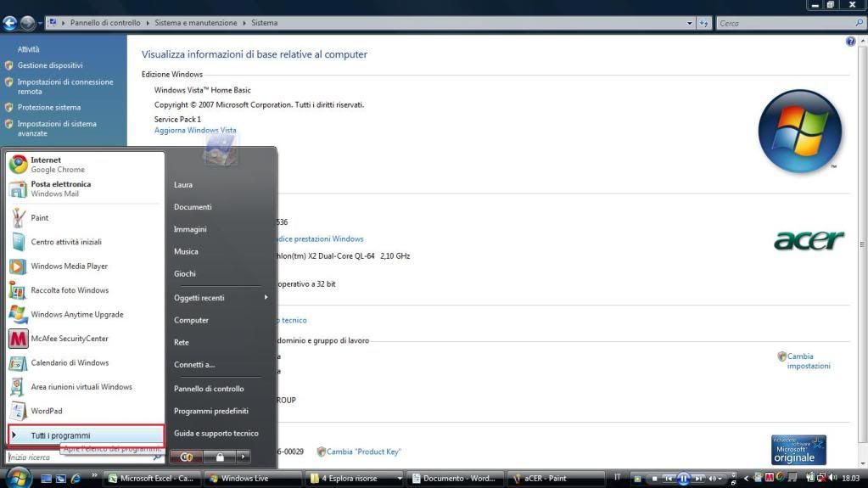The image size is (868, 488).
Task: Open Windows Anytime Upgrade
Action: pos(85,315)
